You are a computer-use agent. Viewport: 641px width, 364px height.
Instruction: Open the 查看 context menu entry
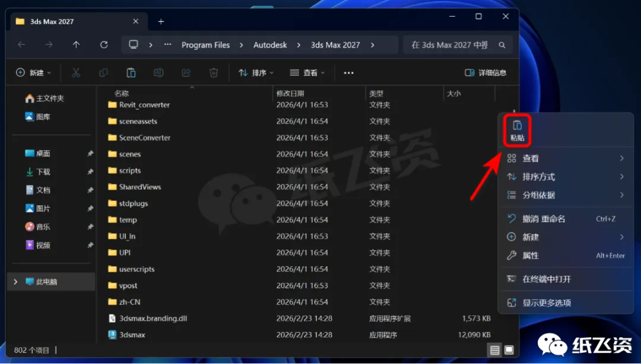[x=566, y=158]
